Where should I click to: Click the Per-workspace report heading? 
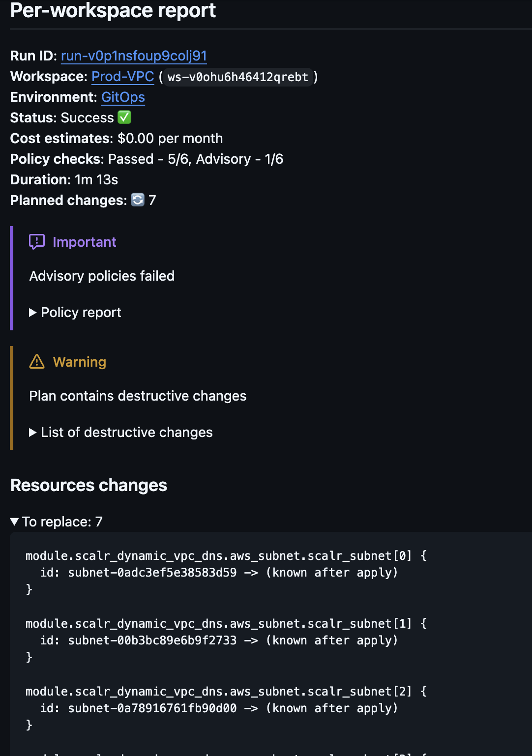[x=113, y=11]
